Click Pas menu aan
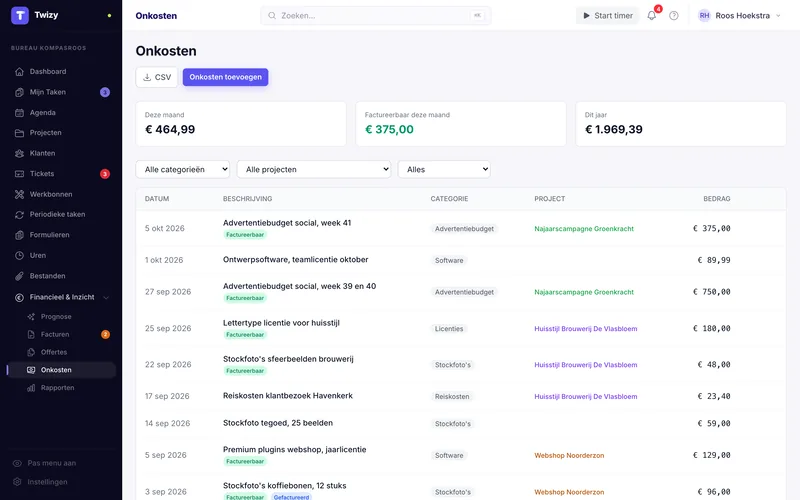This screenshot has height=500, width=800. coord(52,463)
